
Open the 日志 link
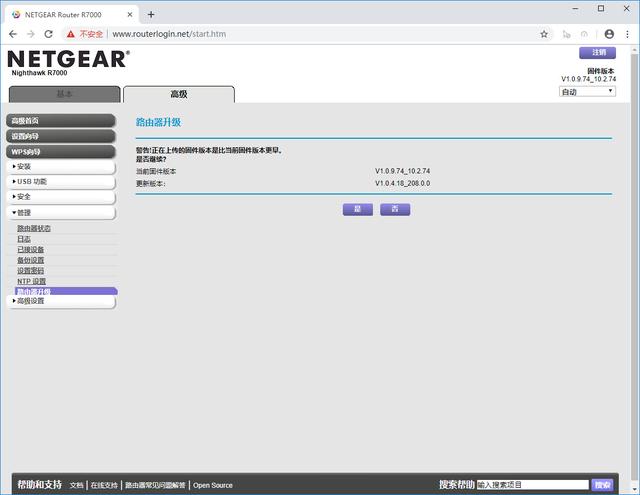24,239
